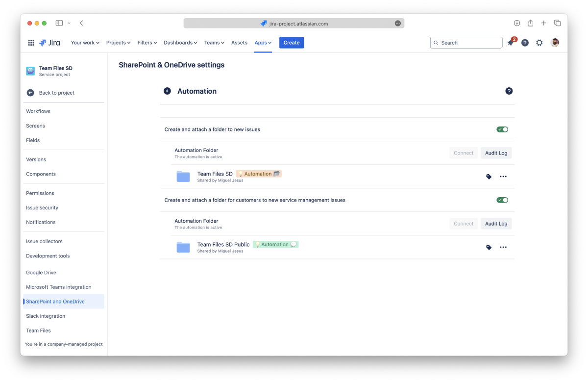Viewport: 588px width, 383px height.
Task: Open the Projects dropdown menu
Action: 118,43
